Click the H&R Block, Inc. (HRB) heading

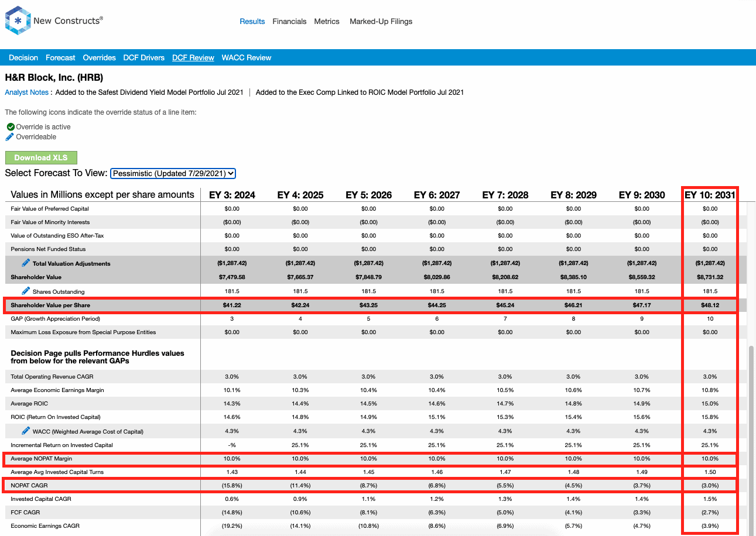54,78
